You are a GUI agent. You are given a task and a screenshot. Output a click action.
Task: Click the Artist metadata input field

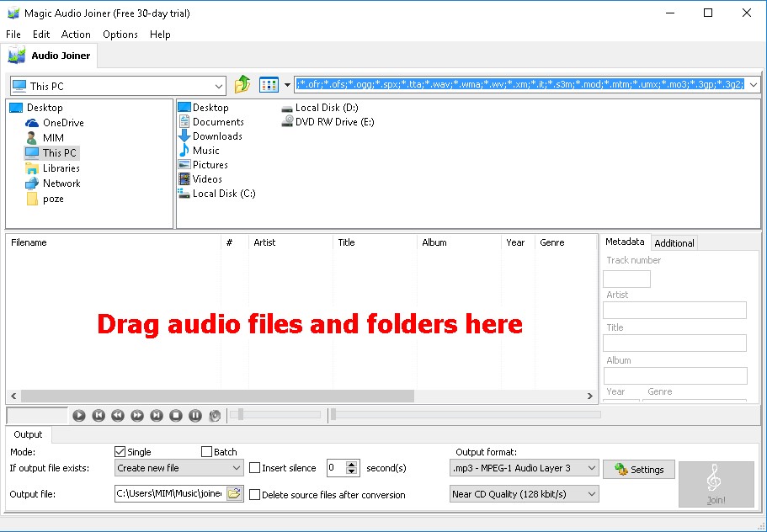[x=675, y=310]
